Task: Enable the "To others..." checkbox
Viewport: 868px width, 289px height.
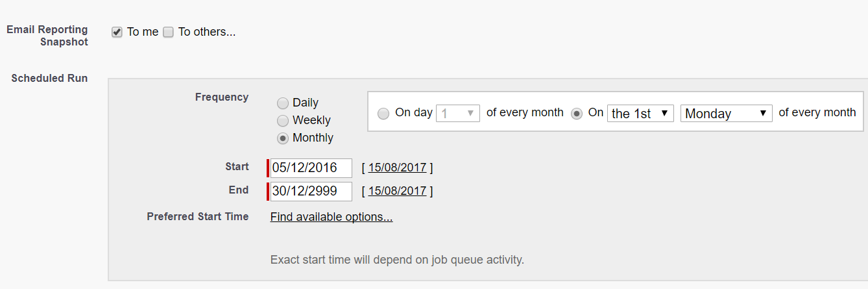Action: tap(168, 32)
